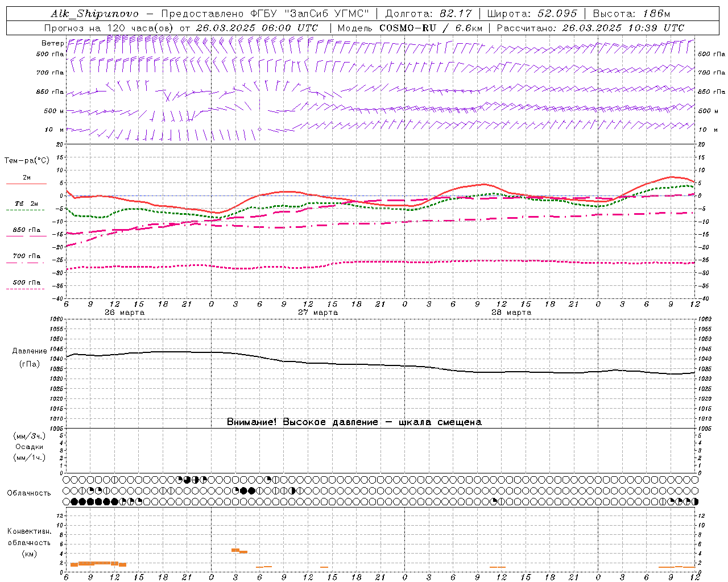The width and height of the screenshot is (728, 582).
Task: Click the Высота: 186м value
Action: 631,14
